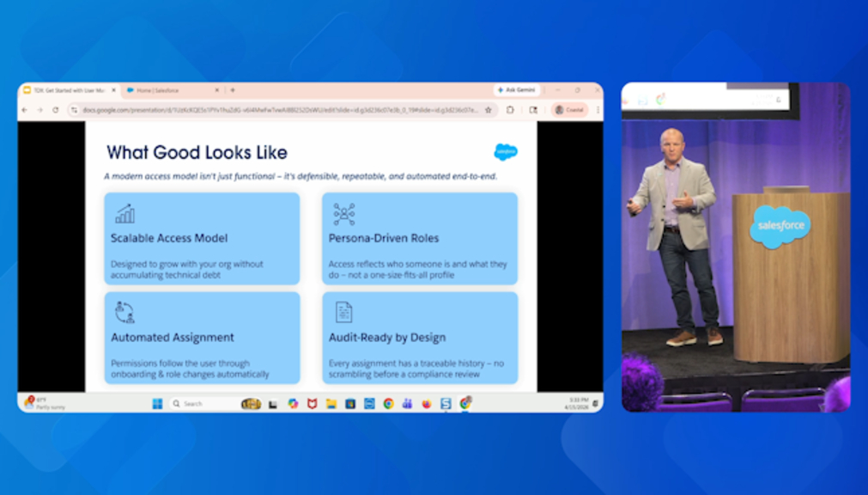Click the Salesforce cloud logo on the slide
Screen dimensions: 868x495
click(506, 152)
